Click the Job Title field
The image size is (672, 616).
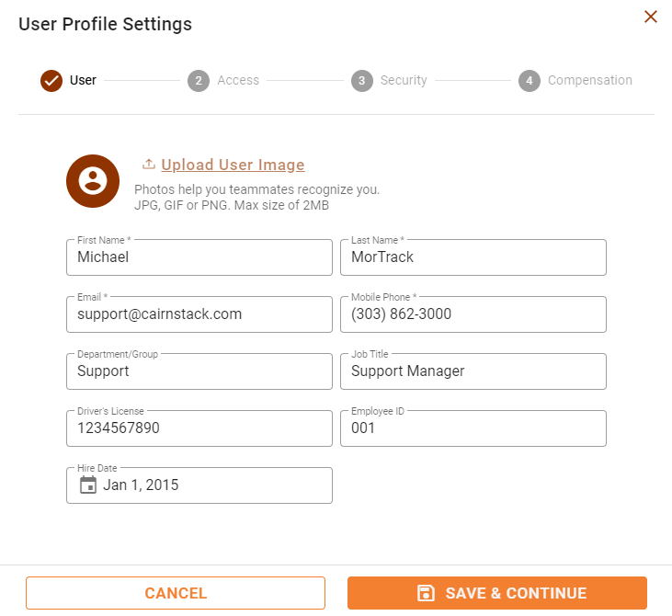coord(473,371)
